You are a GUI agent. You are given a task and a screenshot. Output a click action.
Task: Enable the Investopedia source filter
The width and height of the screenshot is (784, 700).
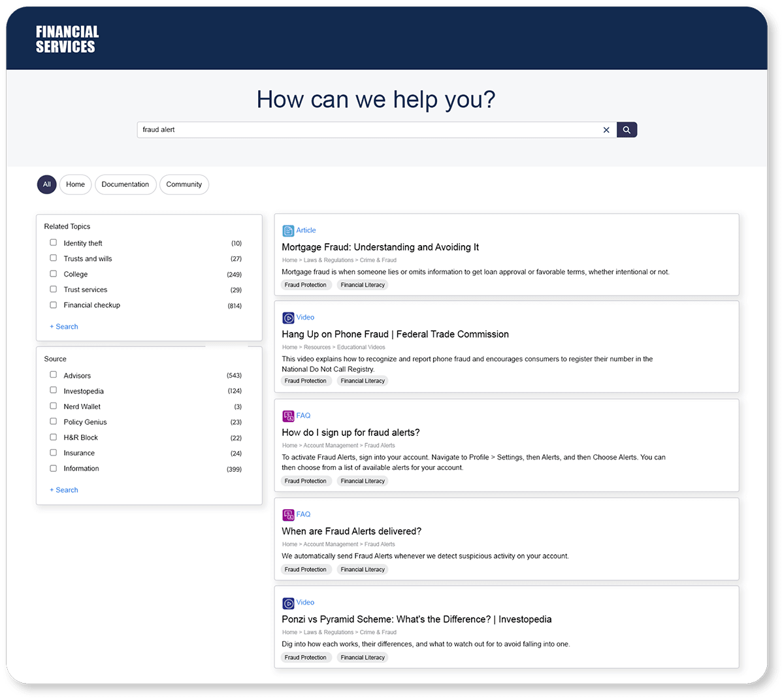pyautogui.click(x=54, y=390)
